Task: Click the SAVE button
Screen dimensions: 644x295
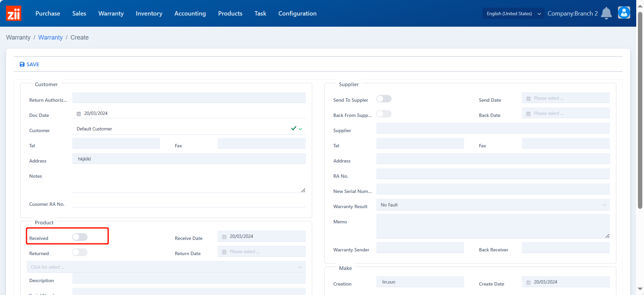Action: point(29,64)
